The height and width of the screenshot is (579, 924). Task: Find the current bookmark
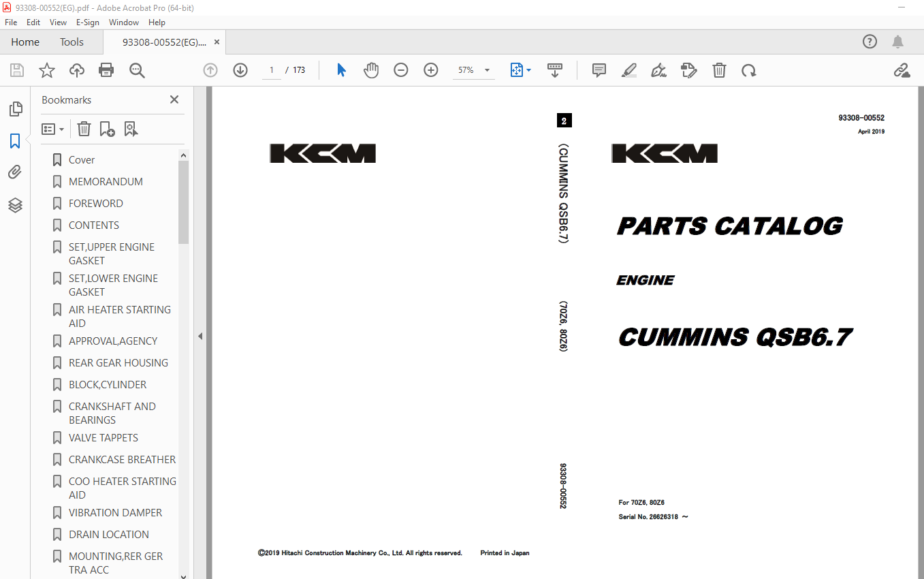point(131,129)
